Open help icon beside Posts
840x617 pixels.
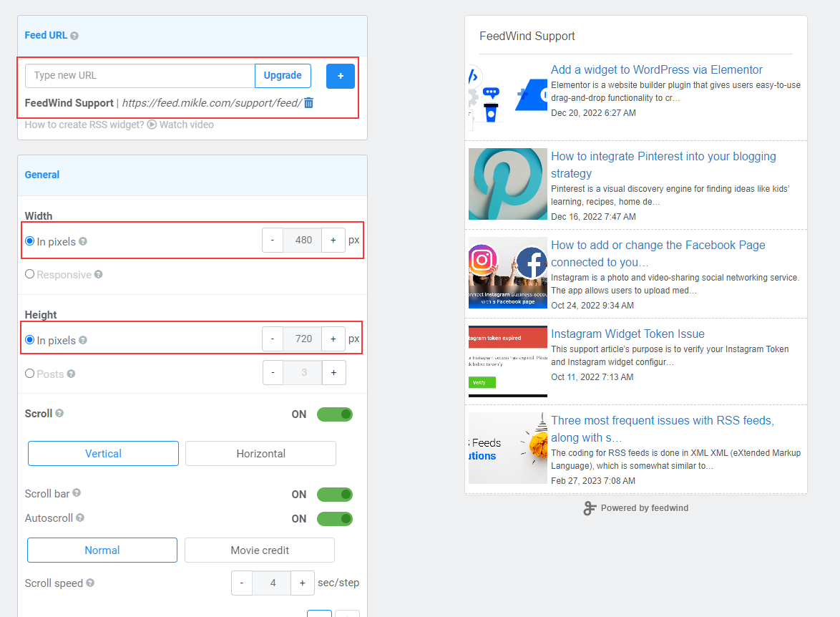[72, 374]
